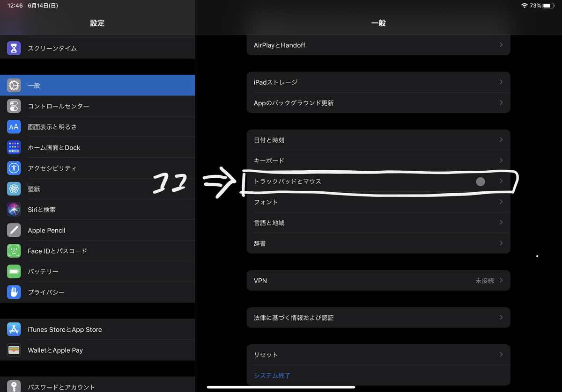Tap the 一般 page title
The width and height of the screenshot is (562, 392).
tap(378, 22)
